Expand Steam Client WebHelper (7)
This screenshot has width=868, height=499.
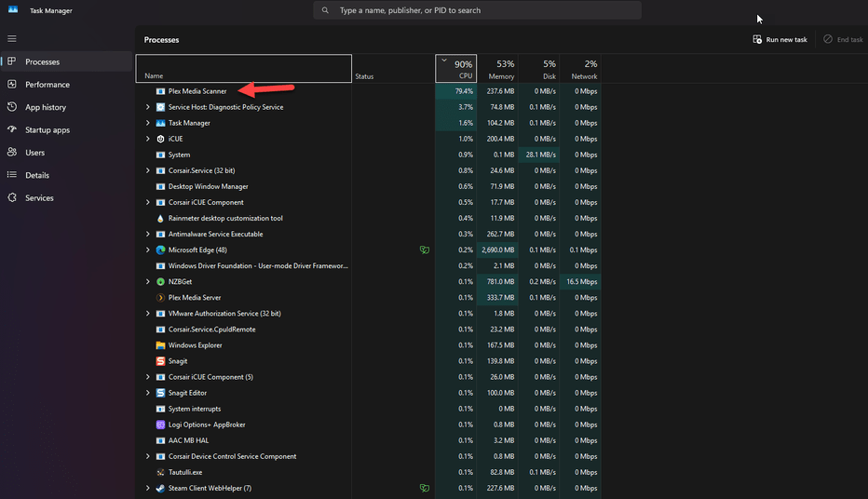[148, 489]
